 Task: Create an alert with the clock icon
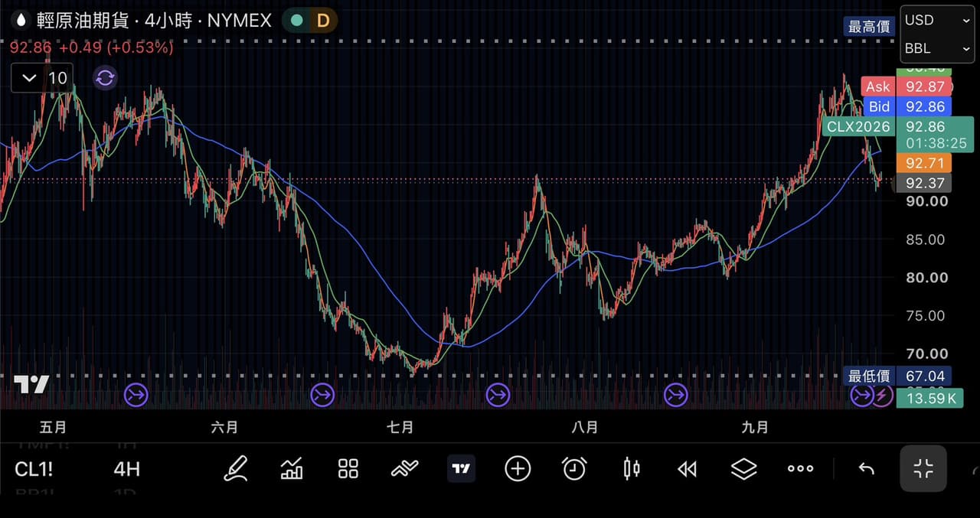(x=574, y=468)
